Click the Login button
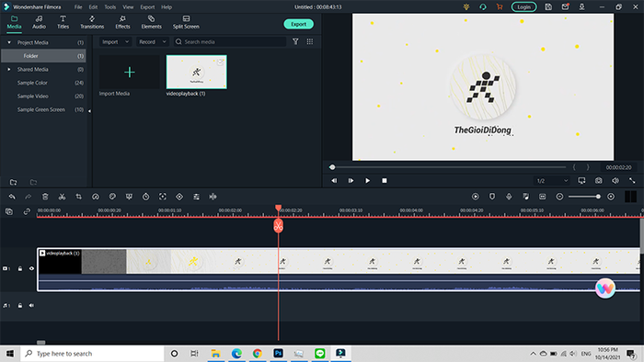 523,7
